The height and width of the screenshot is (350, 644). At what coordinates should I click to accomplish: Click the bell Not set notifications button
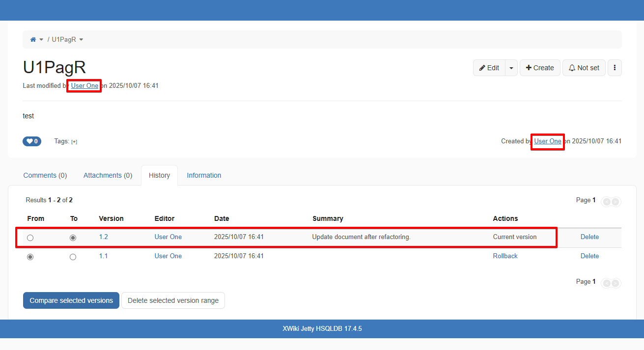pyautogui.click(x=584, y=68)
